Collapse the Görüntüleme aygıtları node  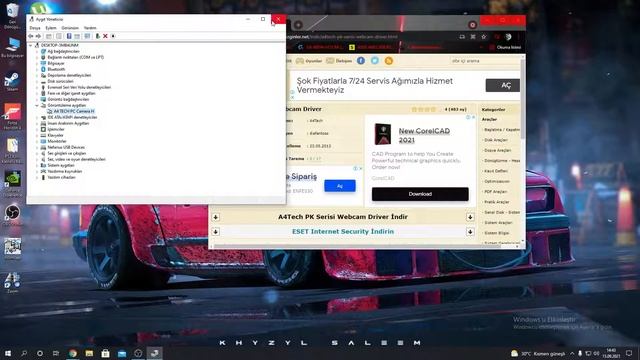click(x=37, y=105)
